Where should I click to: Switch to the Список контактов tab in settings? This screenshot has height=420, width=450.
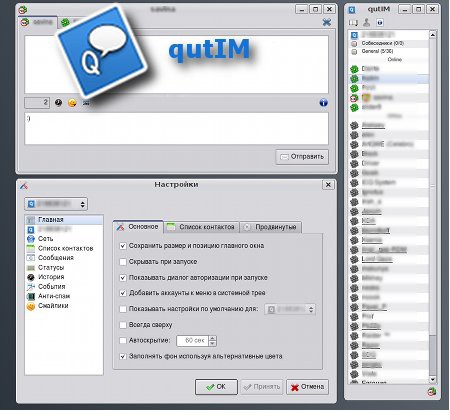(202, 227)
